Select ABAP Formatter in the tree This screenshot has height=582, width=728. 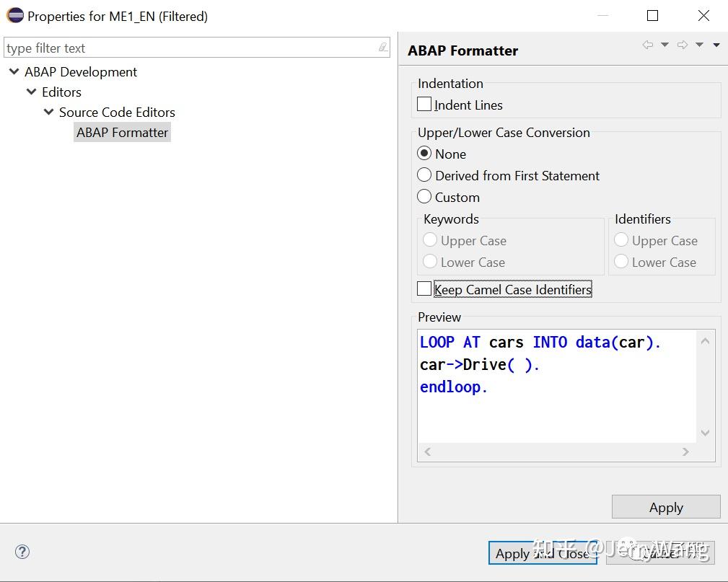(122, 132)
